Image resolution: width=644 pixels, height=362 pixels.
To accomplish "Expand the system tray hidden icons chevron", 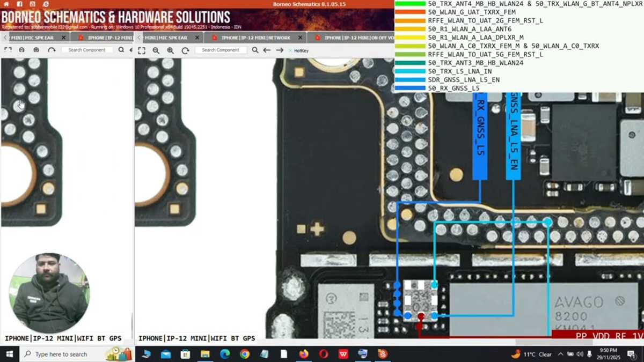I will (x=560, y=354).
